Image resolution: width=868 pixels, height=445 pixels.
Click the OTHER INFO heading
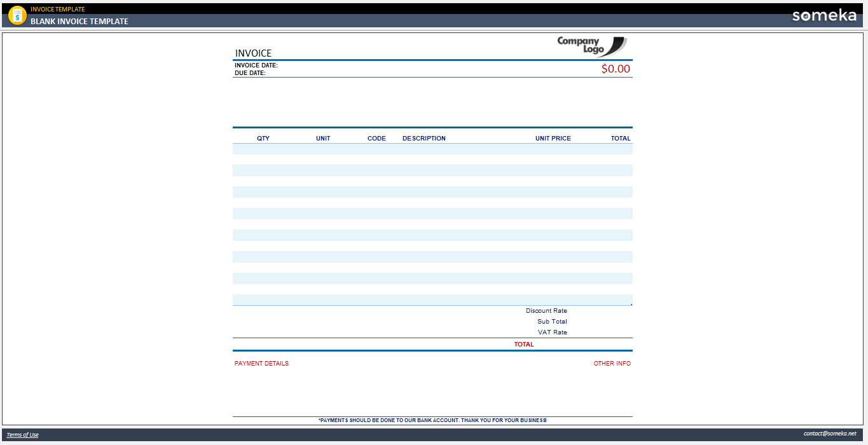coord(612,364)
